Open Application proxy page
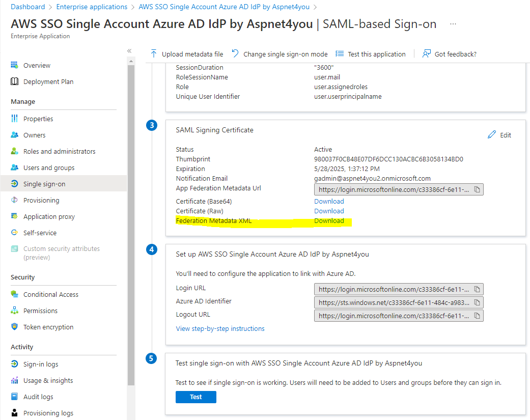 click(x=49, y=216)
